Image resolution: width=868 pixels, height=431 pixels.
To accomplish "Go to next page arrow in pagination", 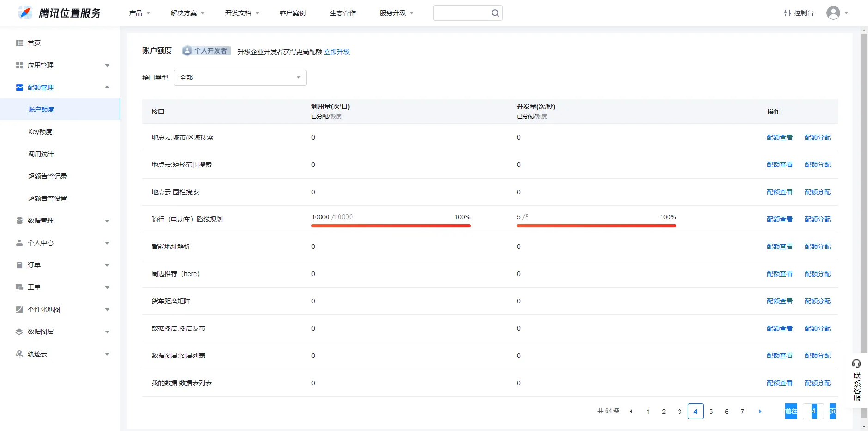I will coord(760,411).
